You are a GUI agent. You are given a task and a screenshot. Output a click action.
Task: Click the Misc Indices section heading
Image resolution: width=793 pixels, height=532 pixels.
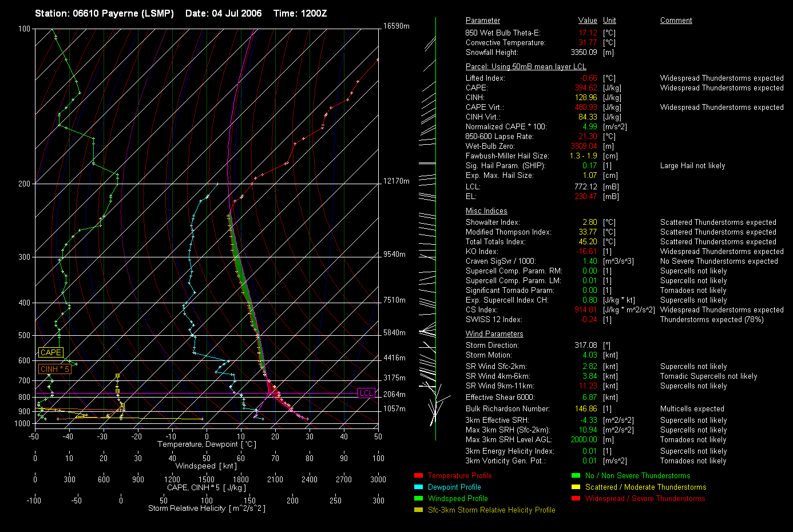pos(486,211)
